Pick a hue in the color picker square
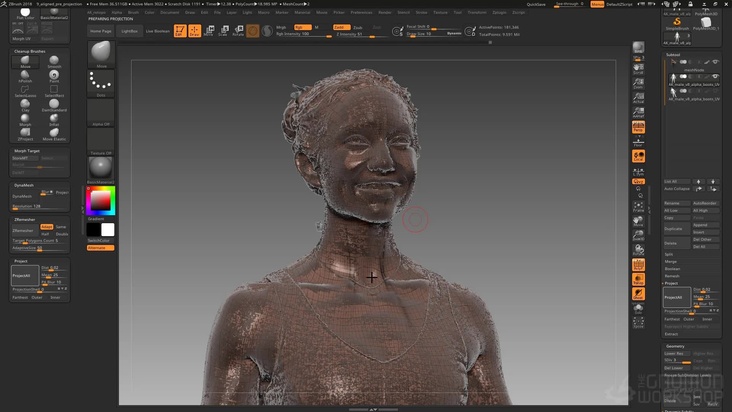Image resolution: width=732 pixels, height=412 pixels. pos(100,201)
